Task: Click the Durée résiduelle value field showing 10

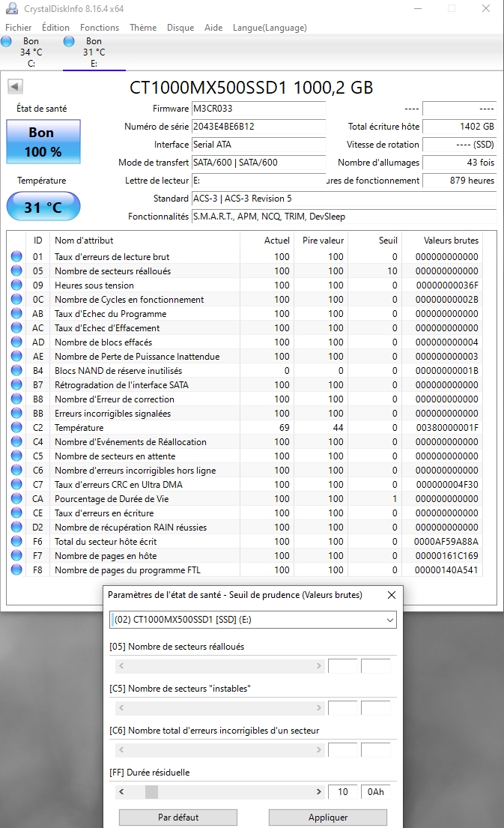Action: click(342, 791)
